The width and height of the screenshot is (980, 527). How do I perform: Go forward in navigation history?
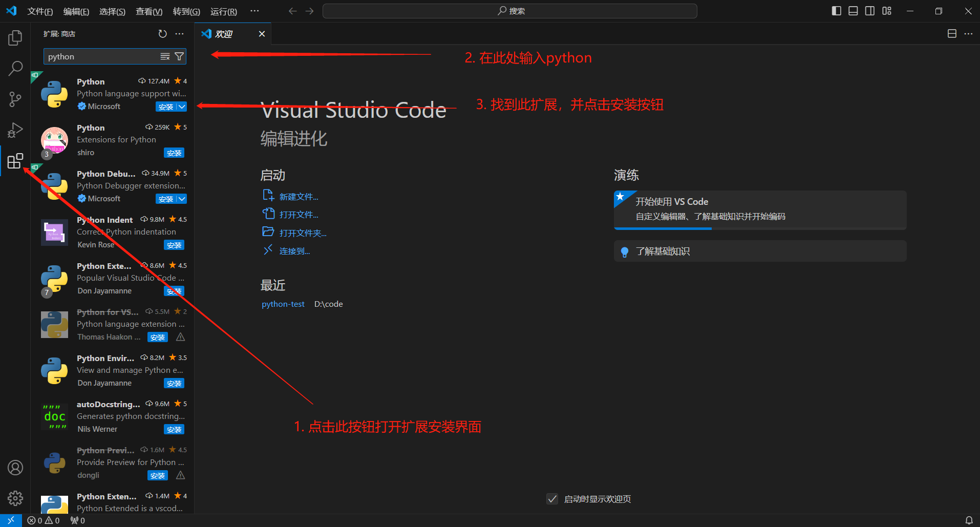pos(309,11)
